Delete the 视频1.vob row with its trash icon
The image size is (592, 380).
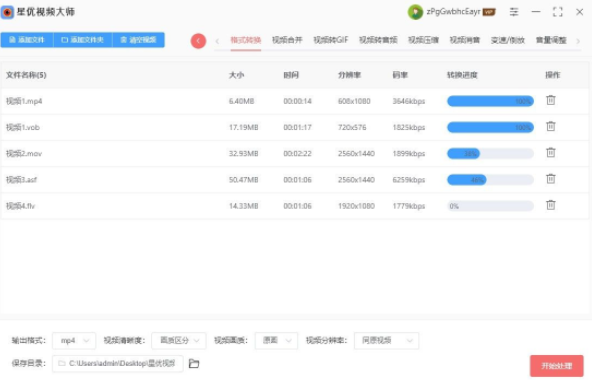click(x=550, y=127)
